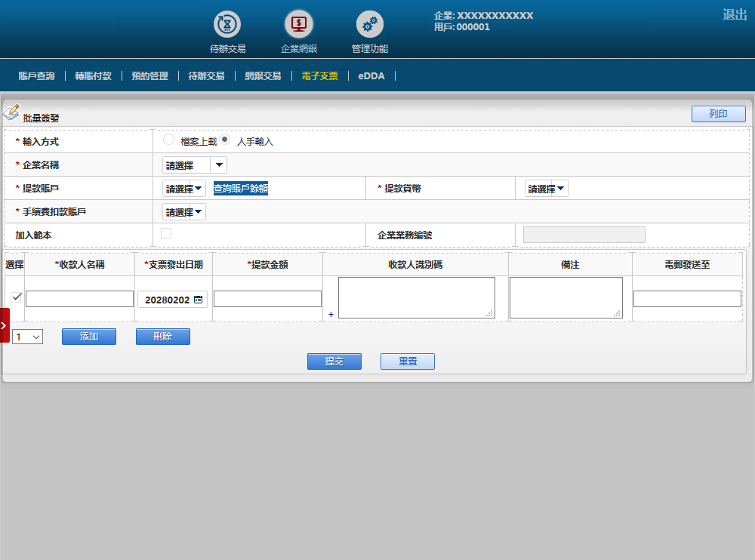Click the 批量簽發 pencil icon

click(11, 112)
